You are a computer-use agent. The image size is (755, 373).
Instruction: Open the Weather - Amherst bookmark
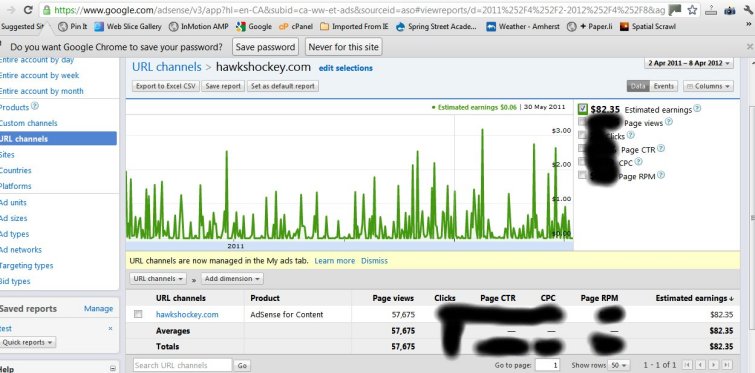[x=523, y=27]
